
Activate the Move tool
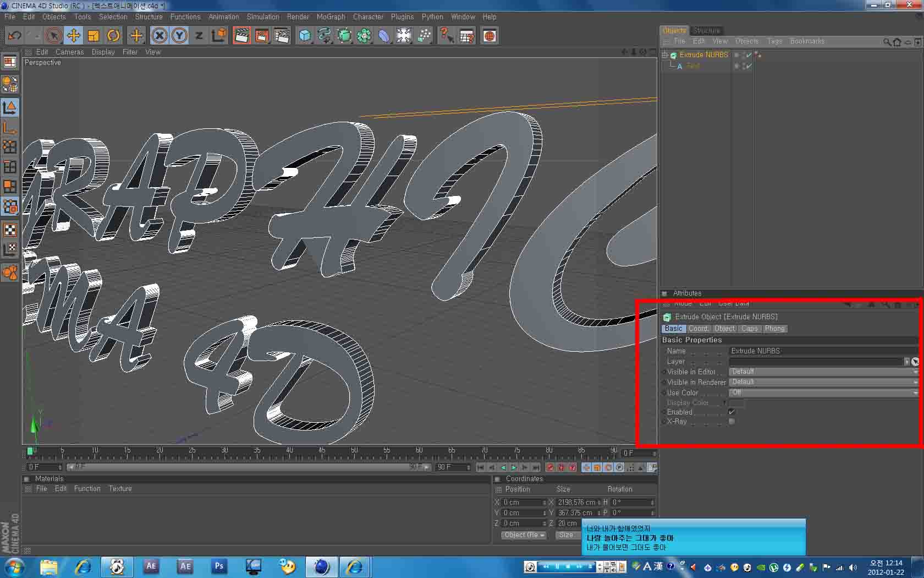(73, 36)
